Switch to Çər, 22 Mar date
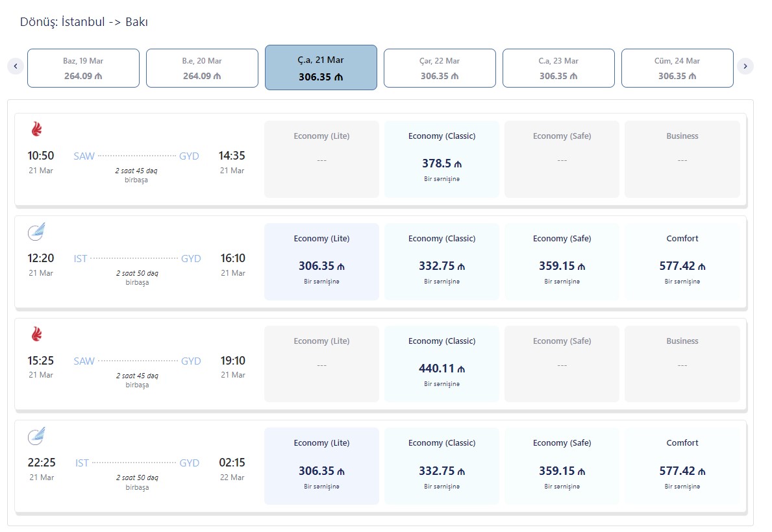The image size is (772, 532). tap(440, 68)
